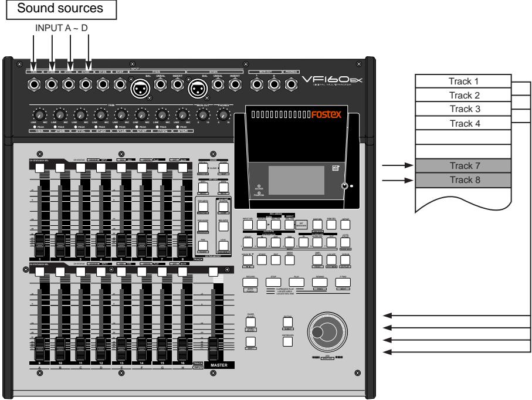Click the PLAY transport button
Screen dimensions: 532x400
[296, 282]
